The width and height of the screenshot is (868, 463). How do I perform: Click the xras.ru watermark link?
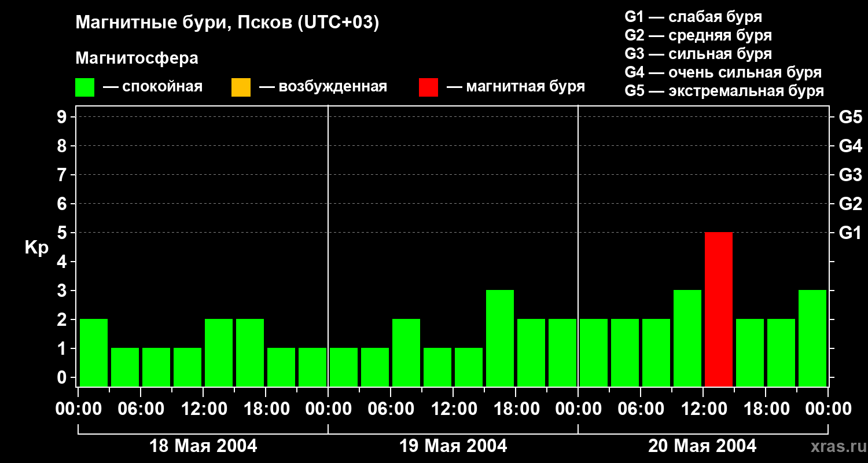point(835,446)
